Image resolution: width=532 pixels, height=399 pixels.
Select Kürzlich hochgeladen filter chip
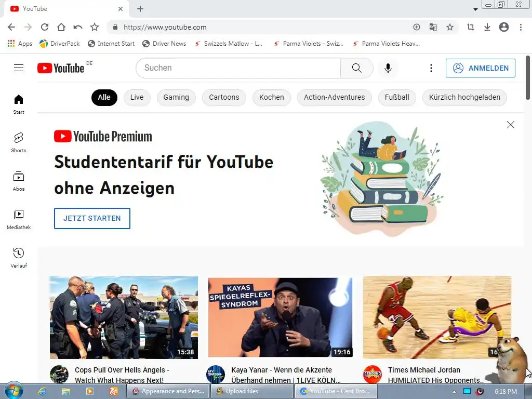coord(464,97)
